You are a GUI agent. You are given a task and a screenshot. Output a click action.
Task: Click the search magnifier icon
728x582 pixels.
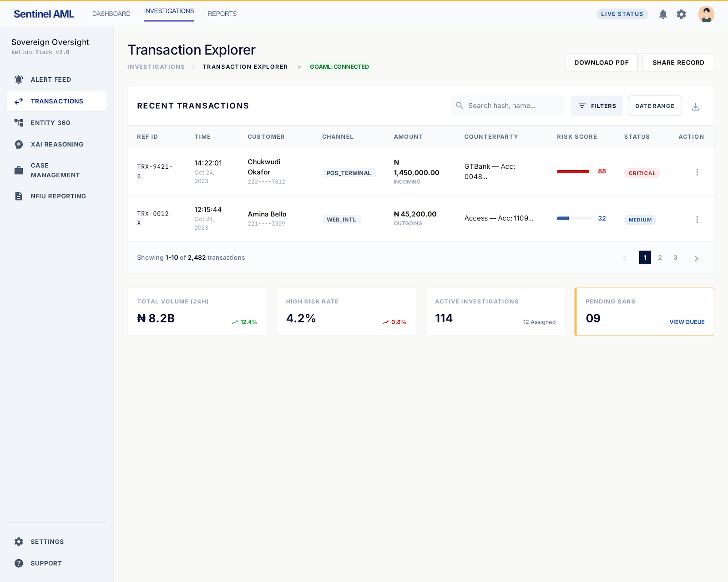click(x=460, y=105)
